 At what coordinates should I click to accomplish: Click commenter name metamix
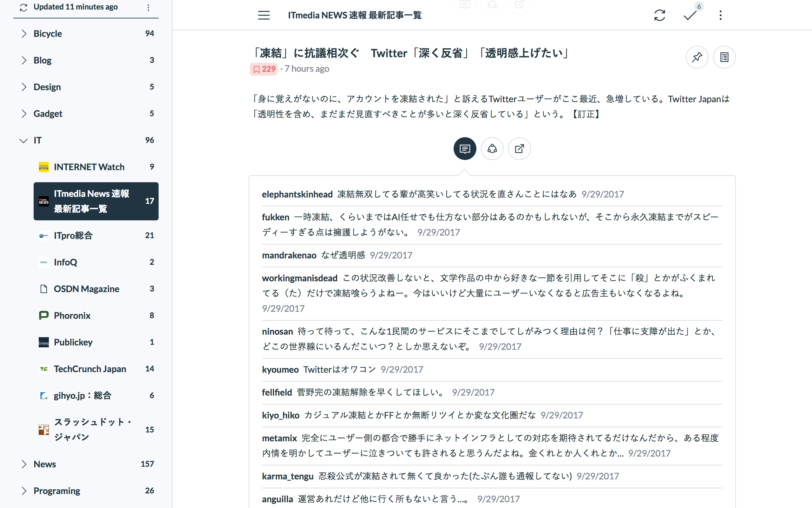[x=279, y=438]
